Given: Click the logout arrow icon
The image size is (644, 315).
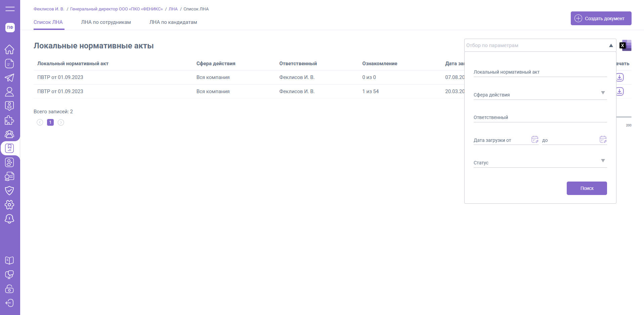Looking at the screenshot, I should coord(9,303).
